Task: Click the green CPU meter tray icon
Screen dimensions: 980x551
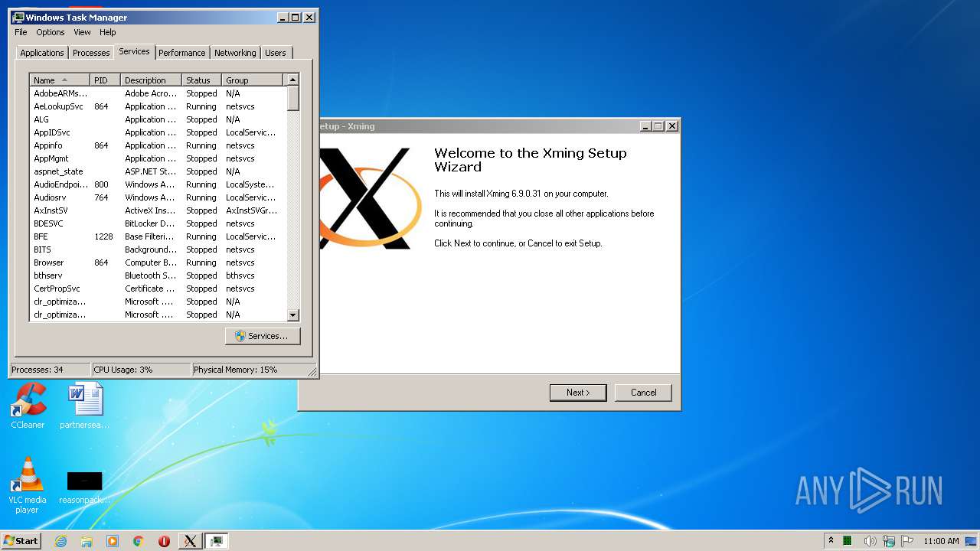Action: click(x=848, y=541)
